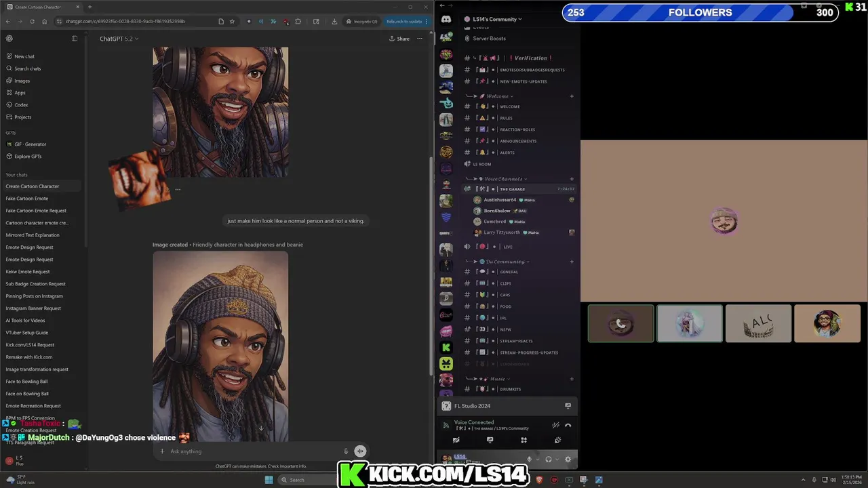The width and height of the screenshot is (868, 488).
Task: Open the clips channel
Action: point(519,283)
